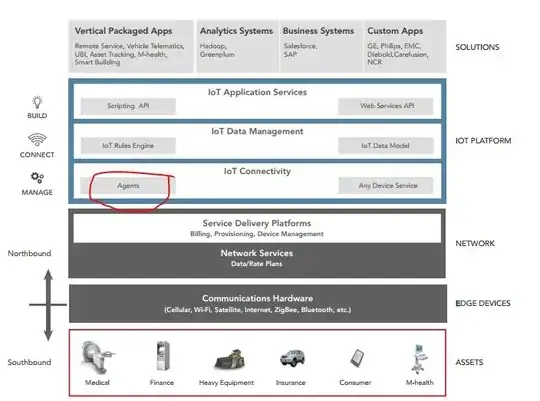
Task: Click the Hadoop, Greenplum text
Action: coord(217,50)
